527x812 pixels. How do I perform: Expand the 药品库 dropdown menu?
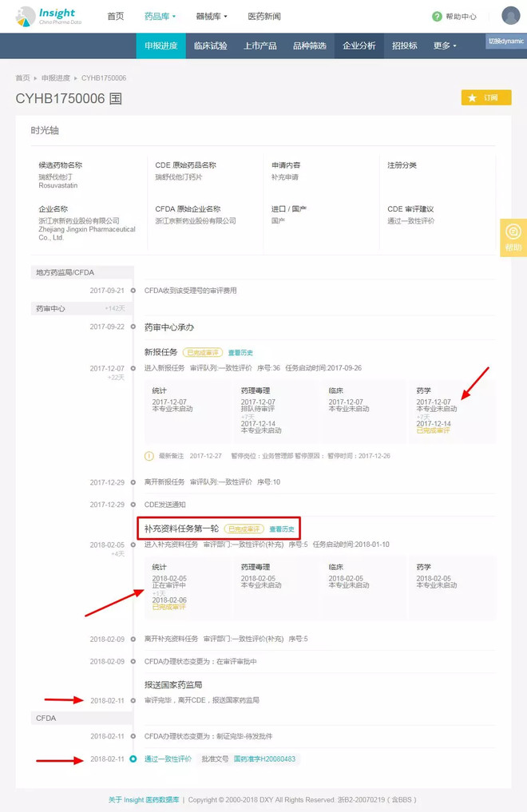pos(160,17)
